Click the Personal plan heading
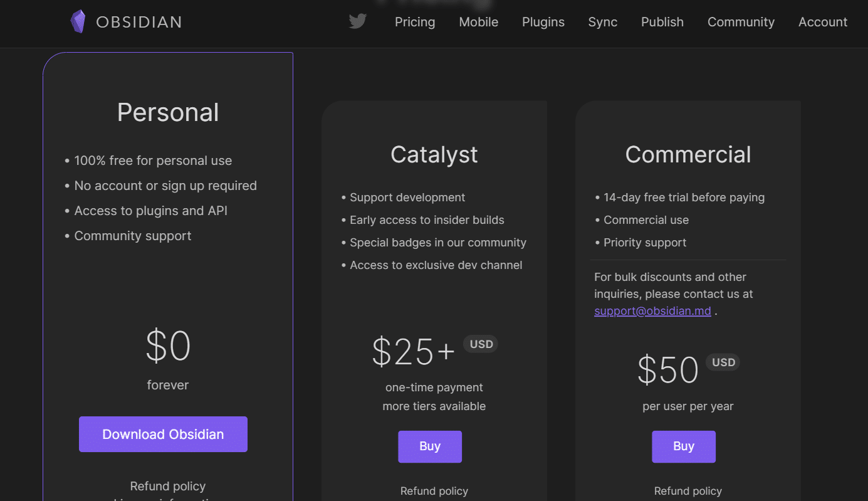This screenshot has height=501, width=868. tap(168, 113)
